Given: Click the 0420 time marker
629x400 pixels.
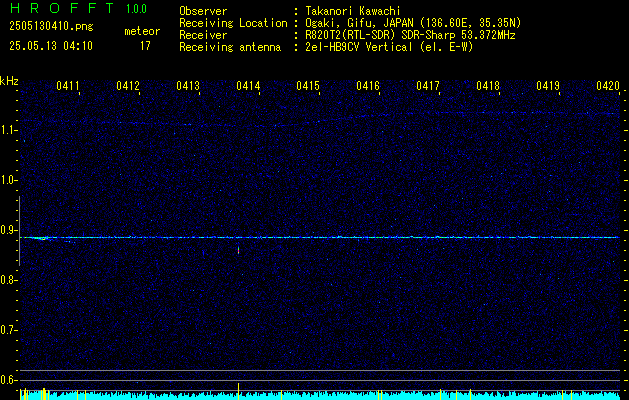Looking at the screenshot, I should coord(608,85).
